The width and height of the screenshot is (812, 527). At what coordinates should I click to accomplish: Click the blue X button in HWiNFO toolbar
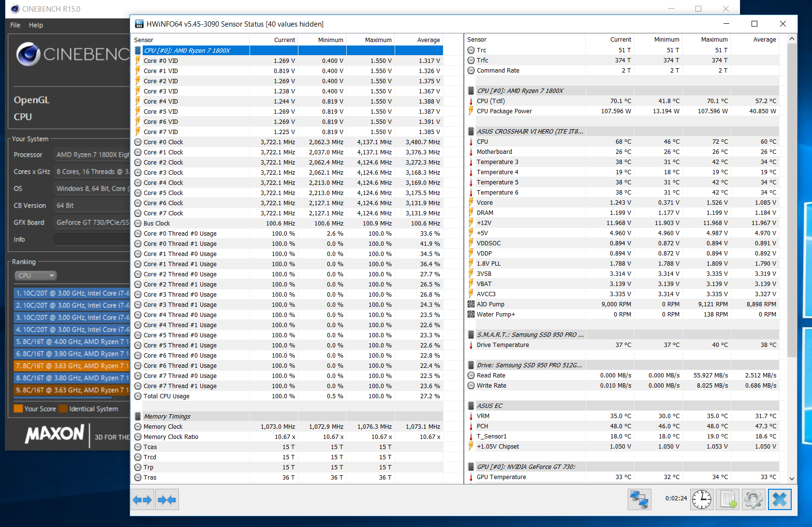coord(780,499)
